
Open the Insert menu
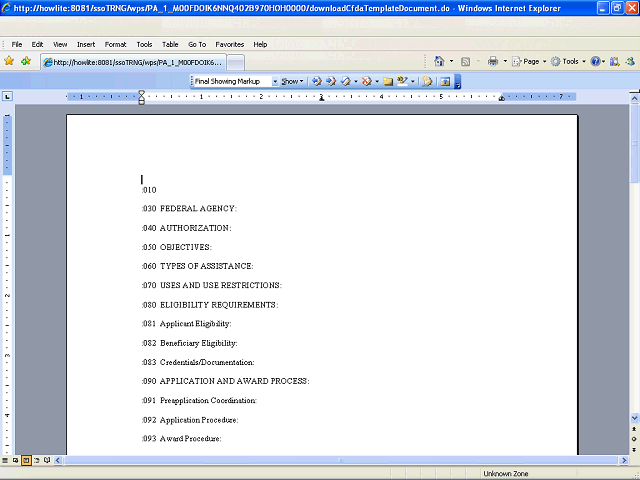pyautogui.click(x=86, y=44)
